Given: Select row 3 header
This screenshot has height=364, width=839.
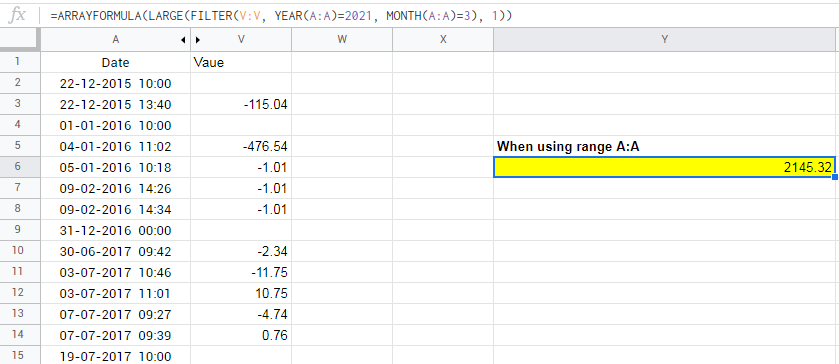Looking at the screenshot, I should click(x=20, y=104).
